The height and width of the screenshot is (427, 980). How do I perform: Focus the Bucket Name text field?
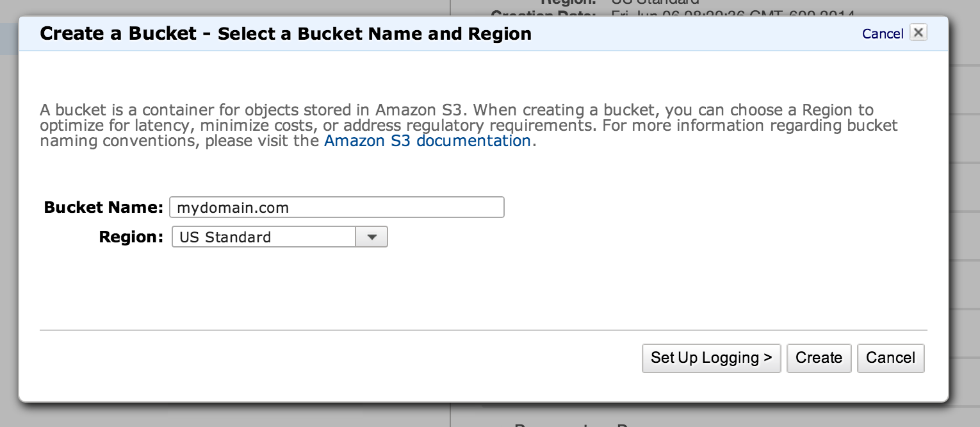337,208
